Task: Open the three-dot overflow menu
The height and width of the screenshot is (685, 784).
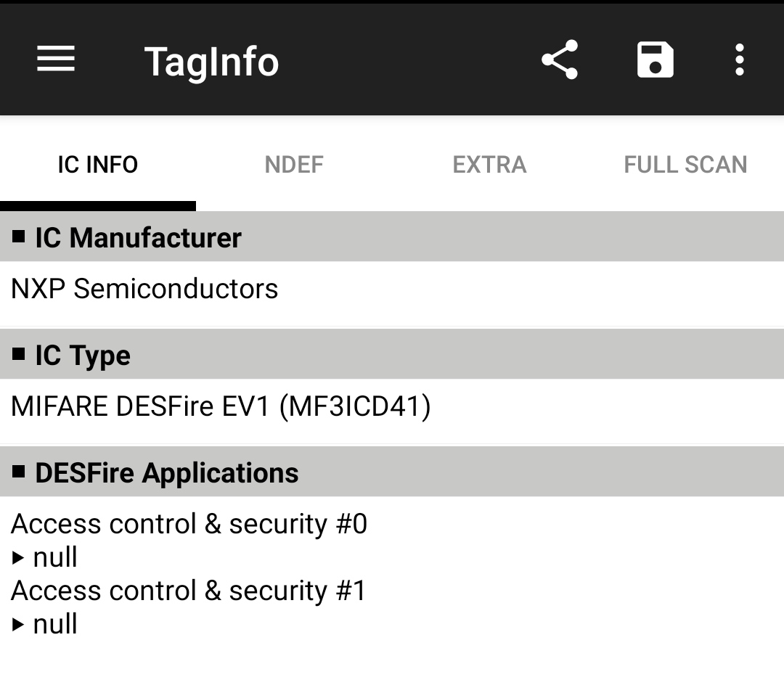Action: point(739,60)
